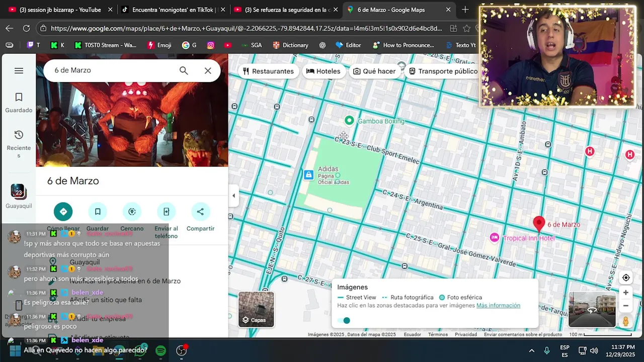Switch to 'Se refuerza la seguridad' YouTube tab

coord(287,10)
